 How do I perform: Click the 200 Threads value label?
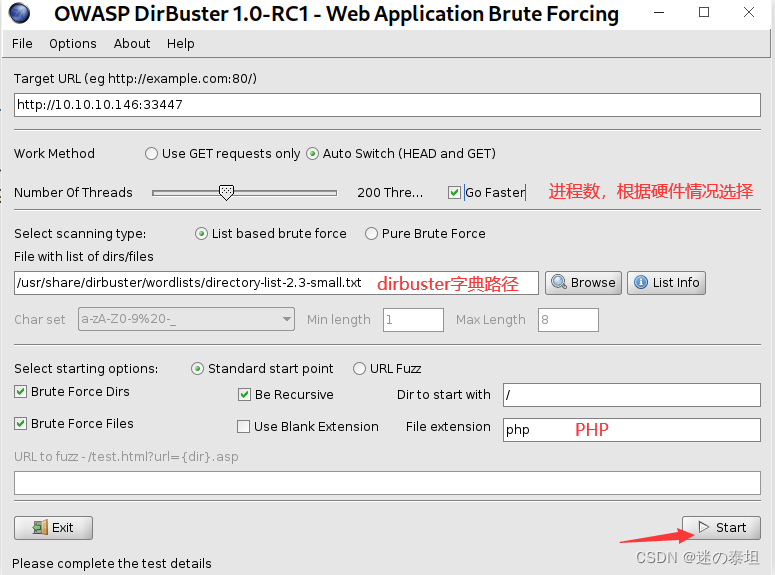pos(390,192)
